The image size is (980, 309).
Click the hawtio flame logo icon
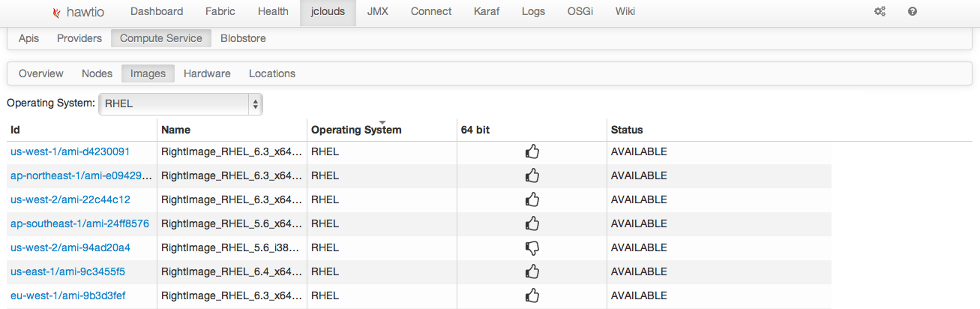pyautogui.click(x=57, y=12)
